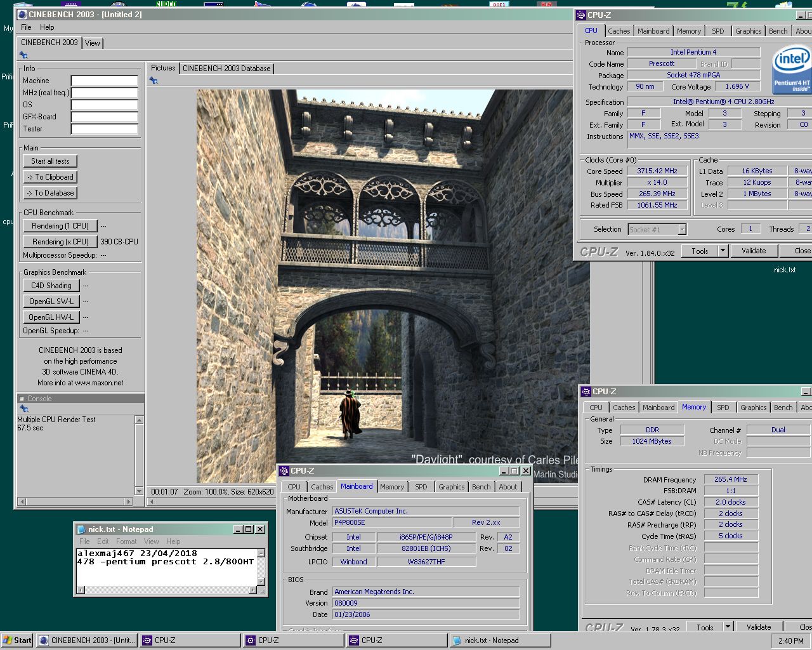Click the 2:40 PM system clock
The height and width of the screenshot is (650, 812).
pos(790,641)
